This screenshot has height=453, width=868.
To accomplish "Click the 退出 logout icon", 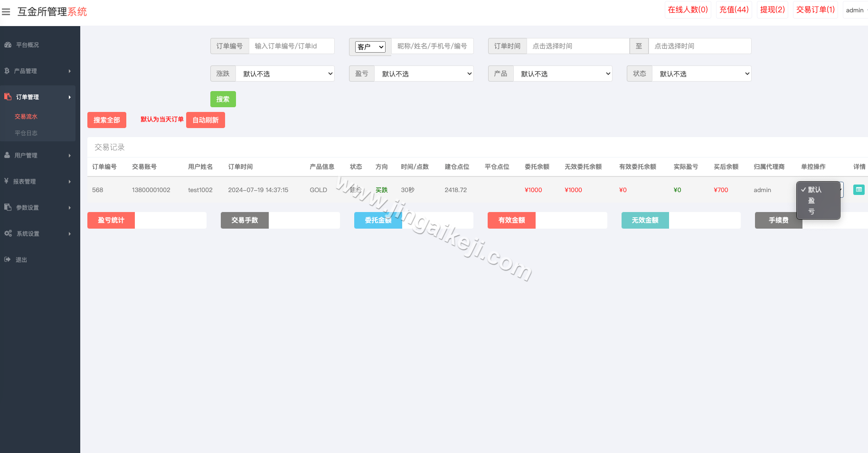I will click(x=7, y=259).
